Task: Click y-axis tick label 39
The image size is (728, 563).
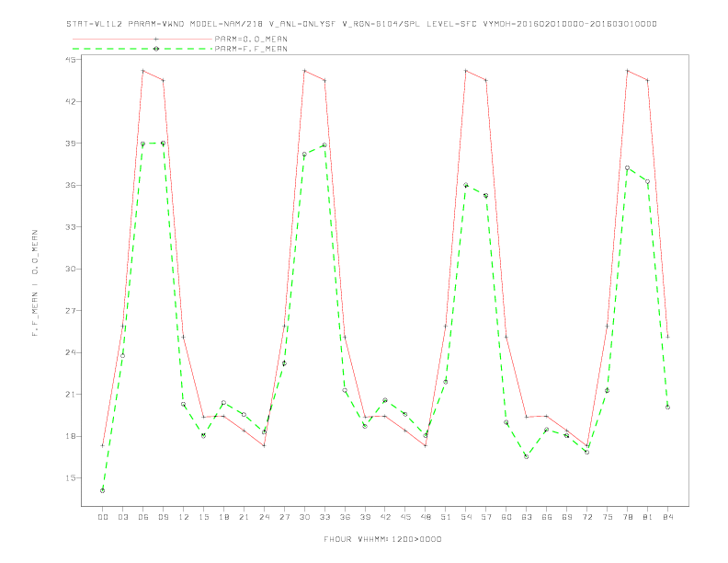Action: click(x=71, y=144)
